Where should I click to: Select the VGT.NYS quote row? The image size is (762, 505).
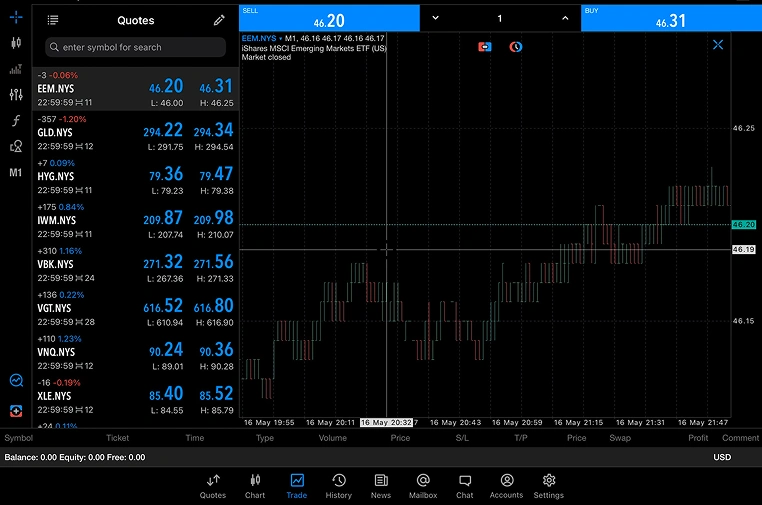pyautogui.click(x=136, y=309)
